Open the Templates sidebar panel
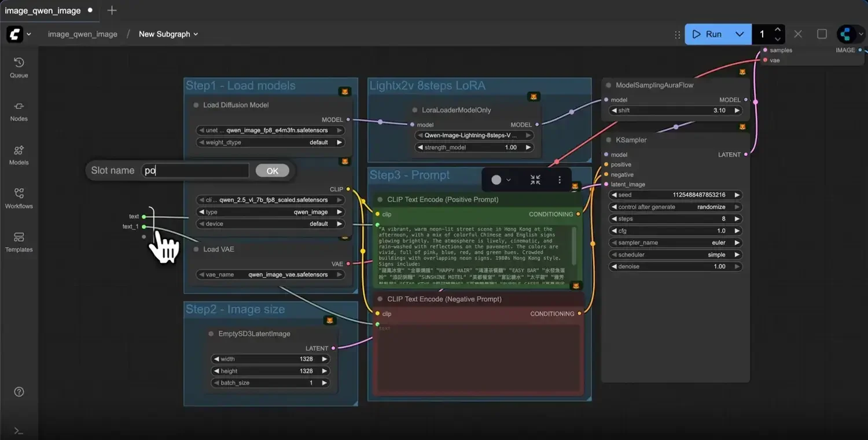This screenshot has height=440, width=868. 19,241
